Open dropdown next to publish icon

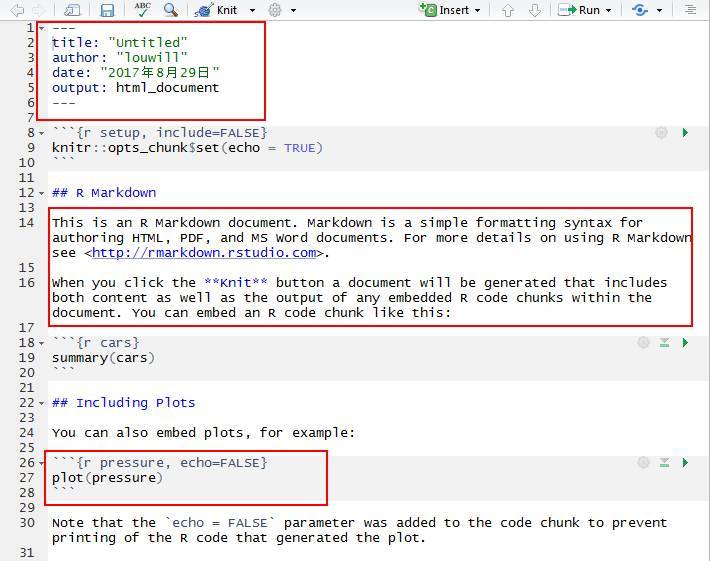pos(659,10)
